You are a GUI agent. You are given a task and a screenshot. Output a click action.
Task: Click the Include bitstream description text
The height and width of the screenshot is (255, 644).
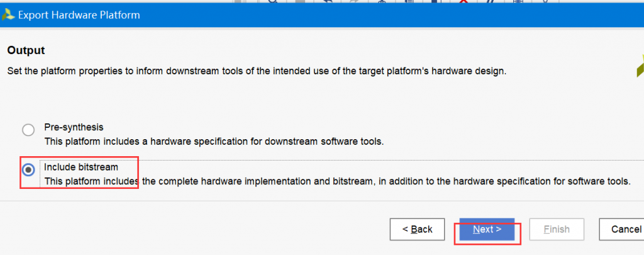[337, 181]
